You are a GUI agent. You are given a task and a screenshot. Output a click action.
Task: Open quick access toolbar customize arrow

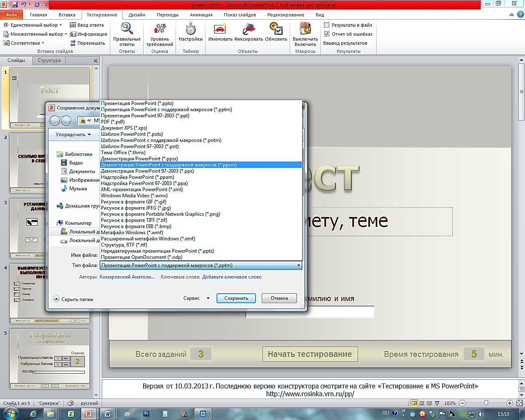(46, 5)
